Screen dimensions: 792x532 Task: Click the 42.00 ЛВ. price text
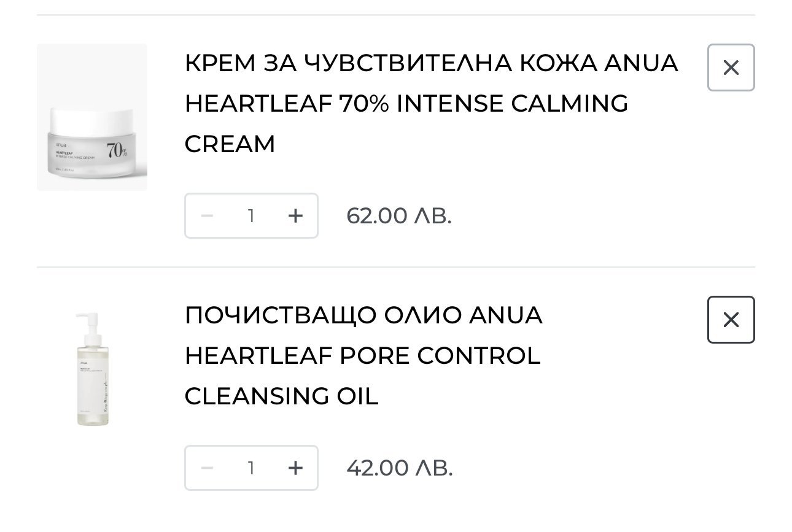tap(400, 468)
